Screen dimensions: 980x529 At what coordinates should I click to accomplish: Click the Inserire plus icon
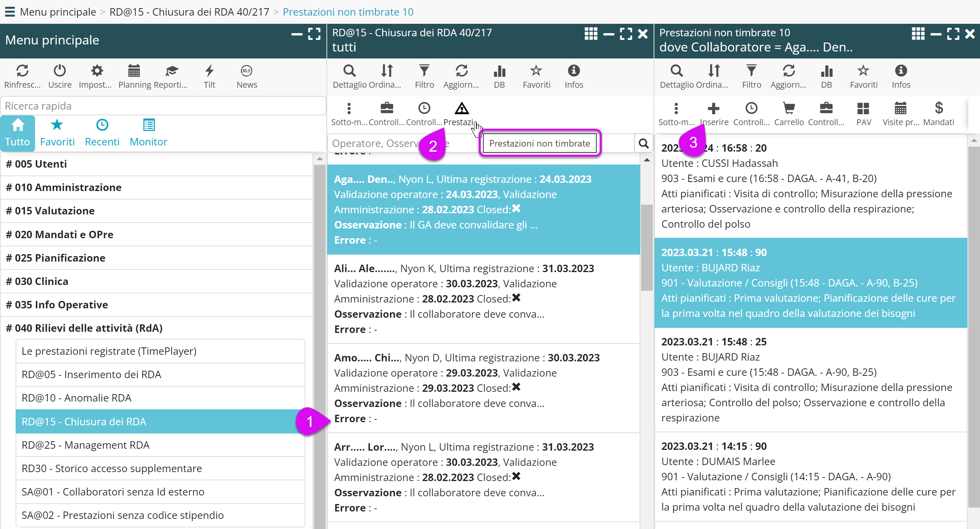click(714, 108)
